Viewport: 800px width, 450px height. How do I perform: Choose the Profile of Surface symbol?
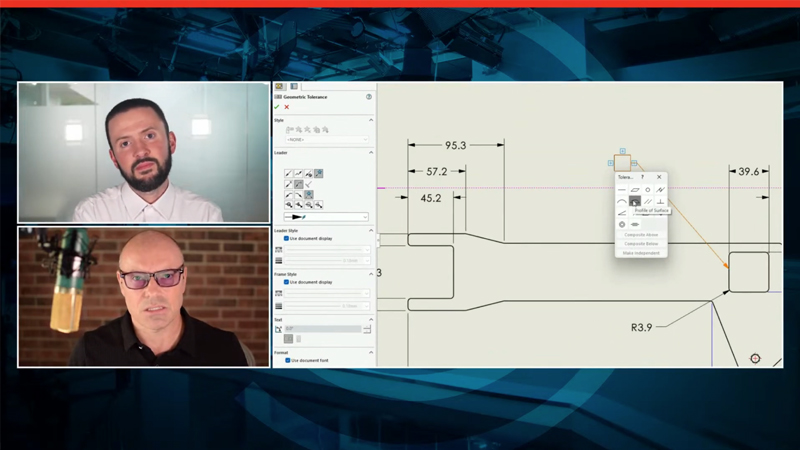pyautogui.click(x=635, y=202)
